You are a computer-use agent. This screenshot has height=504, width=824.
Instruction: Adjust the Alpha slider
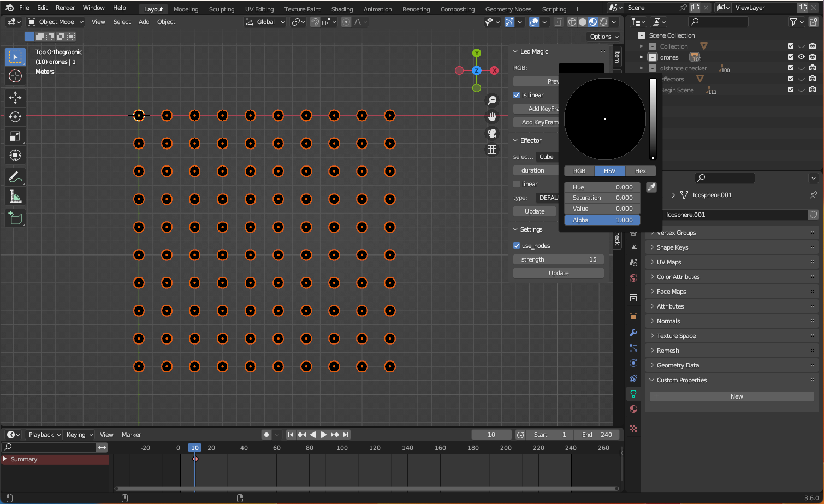602,220
